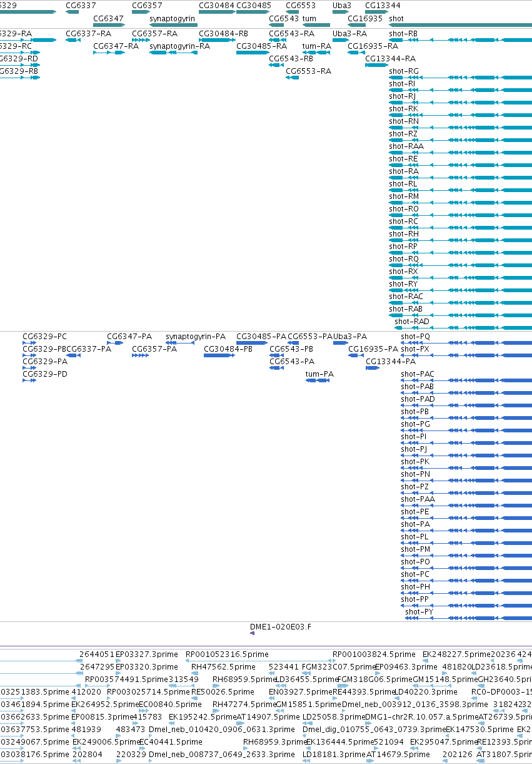Click the CG13344-RA transcript label
The height and width of the screenshot is (764, 532).
(390, 58)
